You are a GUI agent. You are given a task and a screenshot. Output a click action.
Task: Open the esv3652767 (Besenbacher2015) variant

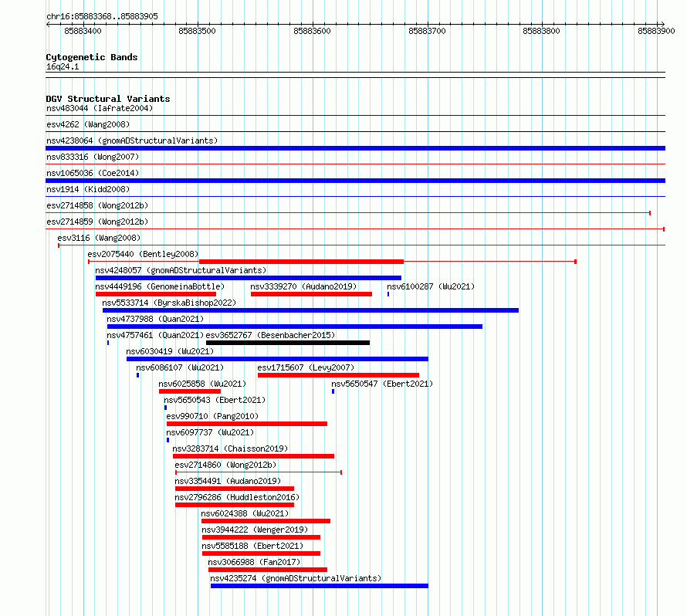click(270, 335)
